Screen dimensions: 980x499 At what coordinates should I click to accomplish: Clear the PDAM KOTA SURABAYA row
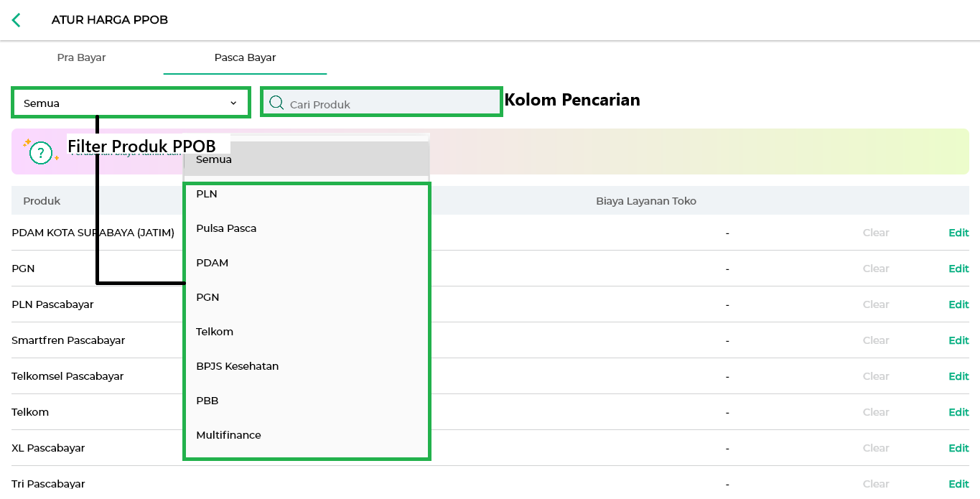tap(876, 233)
